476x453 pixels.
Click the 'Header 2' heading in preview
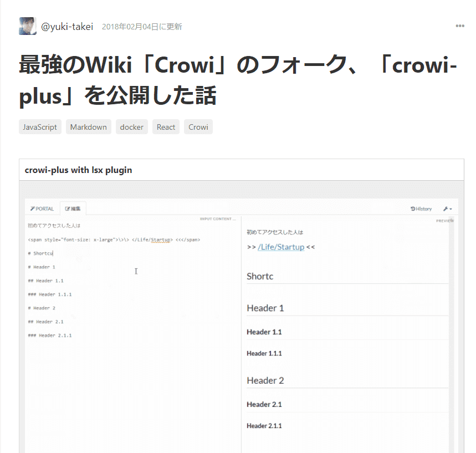(265, 380)
